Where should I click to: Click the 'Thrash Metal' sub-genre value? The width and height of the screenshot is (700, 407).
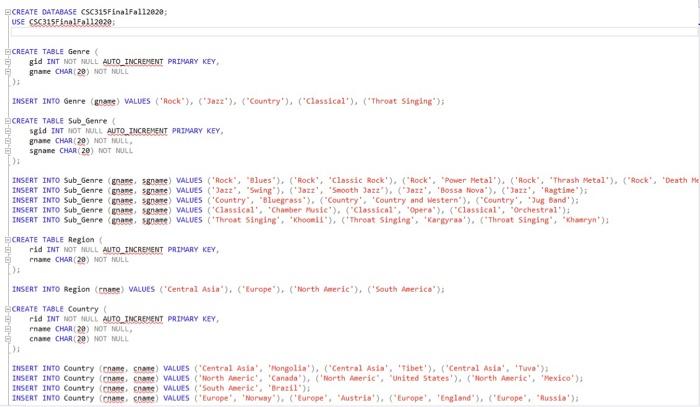[x=580, y=180]
